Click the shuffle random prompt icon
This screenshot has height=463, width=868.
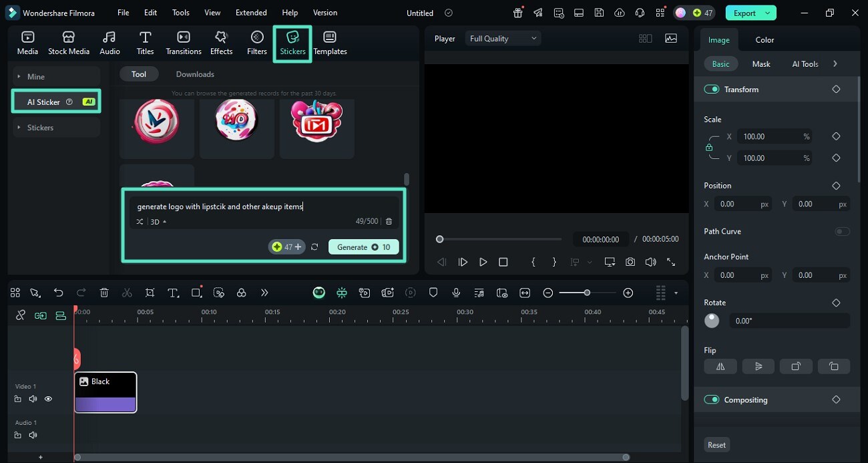click(x=140, y=222)
